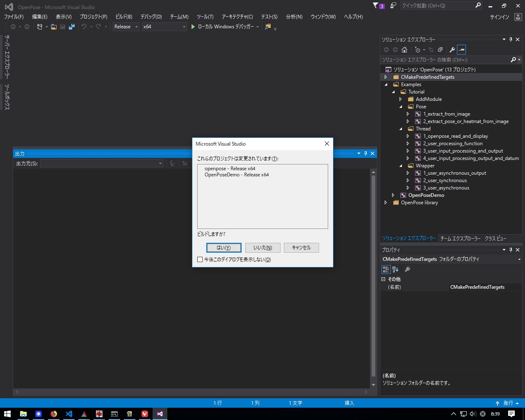Viewport: 525px width, 420px height.
Task: Open the Release configuration dropdown
Action: pos(126,27)
